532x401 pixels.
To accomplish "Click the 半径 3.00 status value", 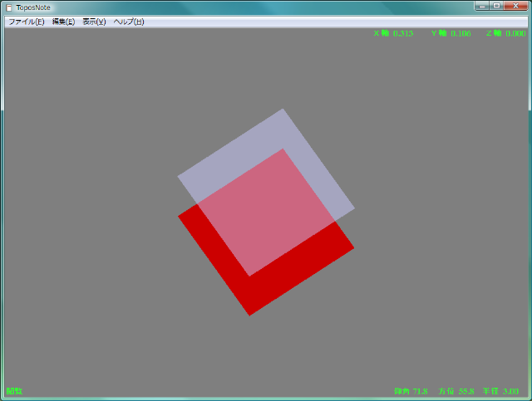I will pos(500,391).
